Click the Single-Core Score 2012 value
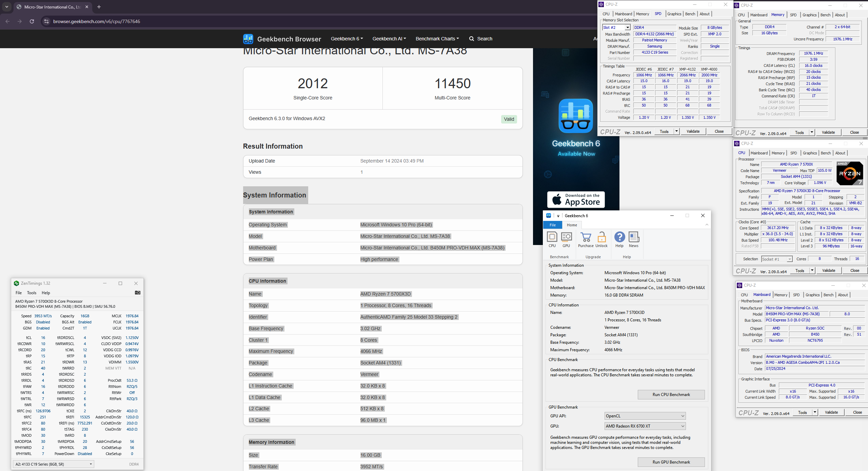This screenshot has height=471, width=868. [313, 83]
